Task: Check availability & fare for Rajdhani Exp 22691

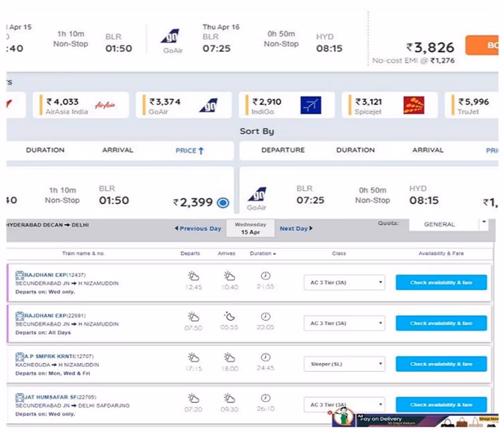Action: coord(441,323)
